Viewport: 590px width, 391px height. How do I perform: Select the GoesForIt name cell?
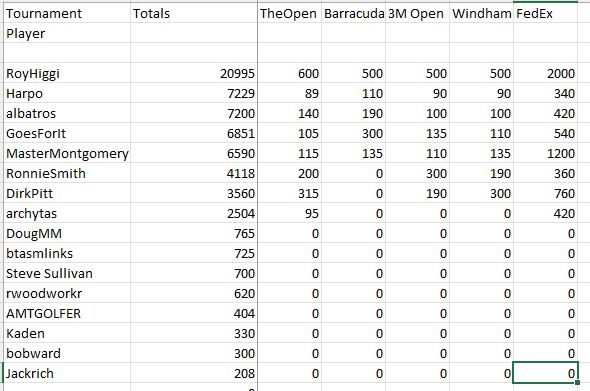[67, 133]
